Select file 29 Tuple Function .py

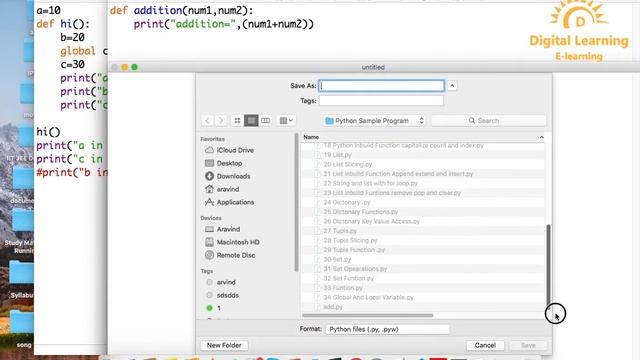tap(422, 250)
